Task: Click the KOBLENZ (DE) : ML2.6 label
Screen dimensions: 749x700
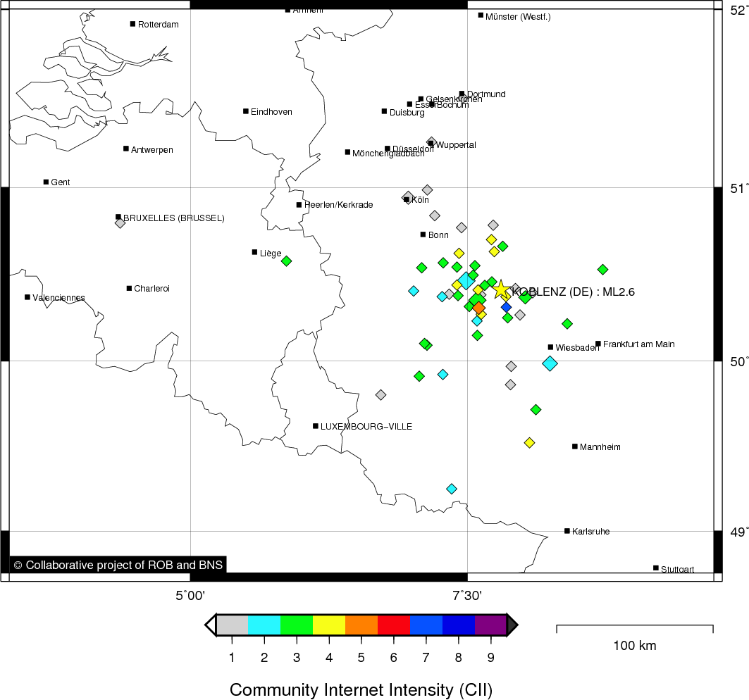Action: [574, 292]
